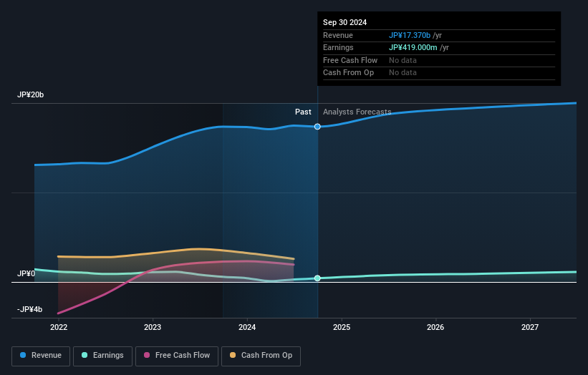Click the JP¥0 y-axis label

tap(26, 274)
